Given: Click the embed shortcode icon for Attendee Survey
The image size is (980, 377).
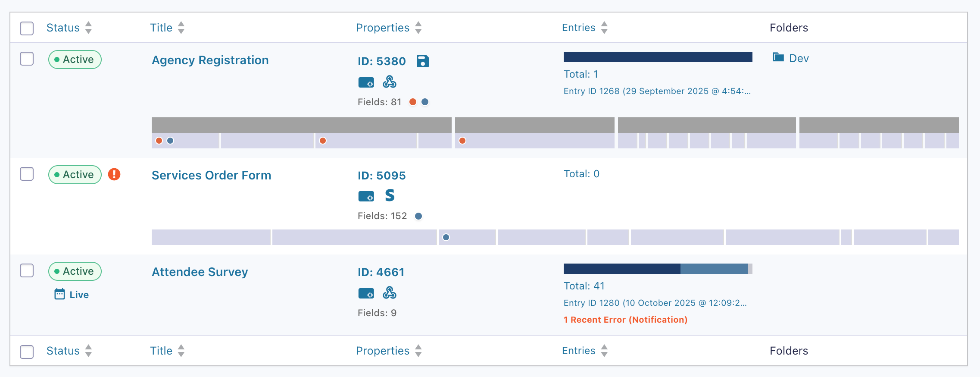Looking at the screenshot, I should 366,294.
